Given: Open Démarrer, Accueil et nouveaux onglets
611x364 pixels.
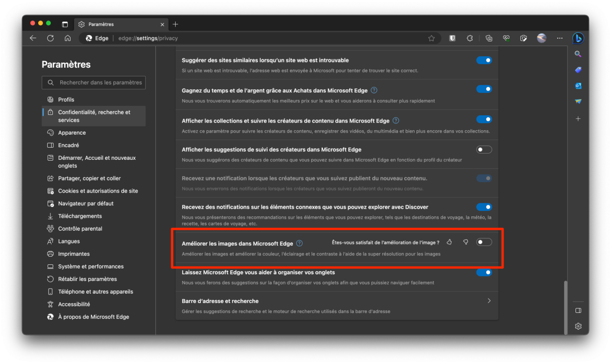Looking at the screenshot, I should tap(93, 162).
